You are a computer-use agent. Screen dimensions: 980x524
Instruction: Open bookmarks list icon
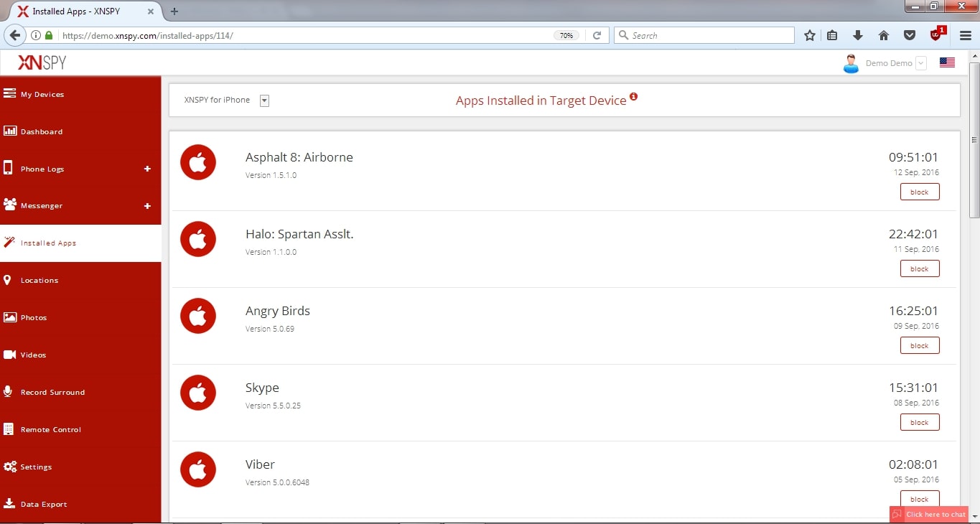coord(833,35)
